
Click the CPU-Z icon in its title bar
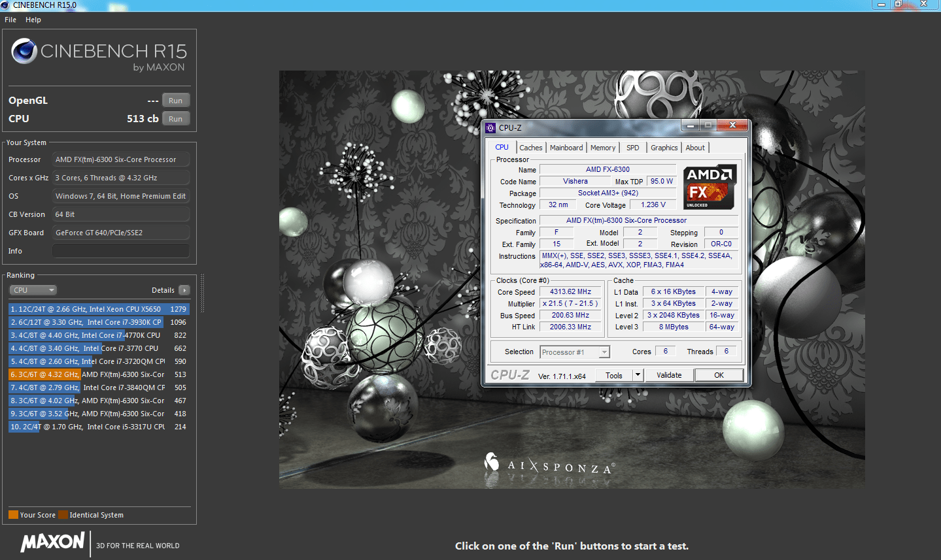[x=491, y=127]
